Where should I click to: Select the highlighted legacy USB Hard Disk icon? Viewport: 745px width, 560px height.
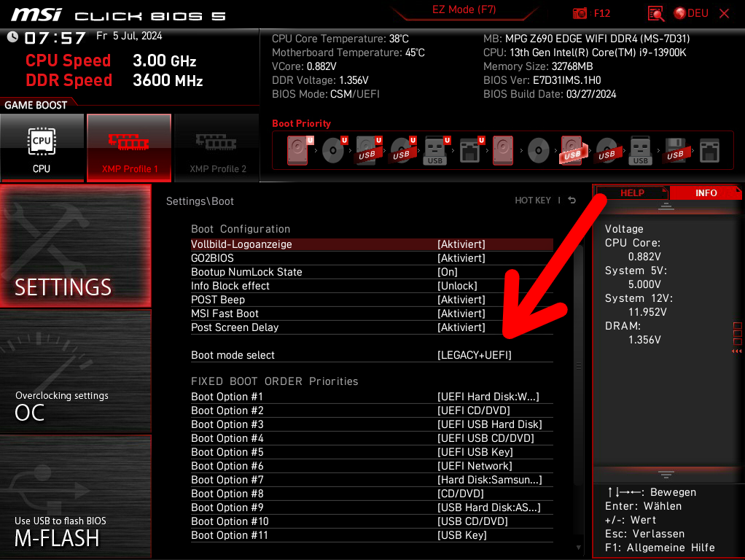pos(572,150)
